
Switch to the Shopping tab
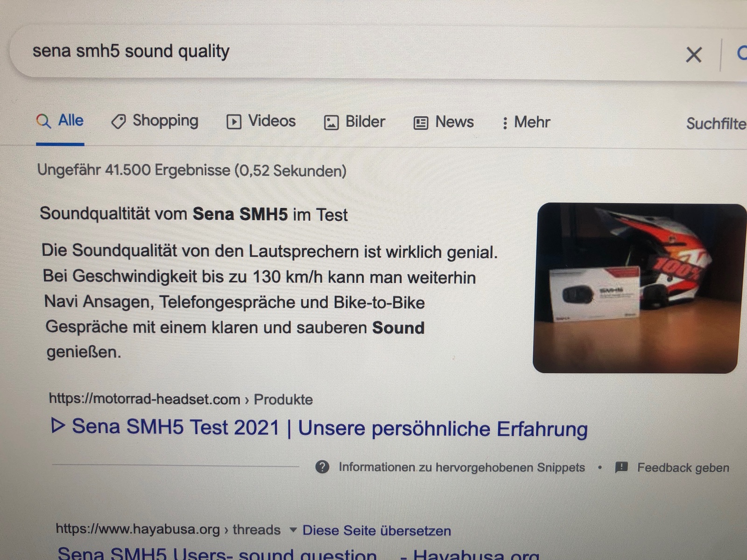(x=155, y=121)
